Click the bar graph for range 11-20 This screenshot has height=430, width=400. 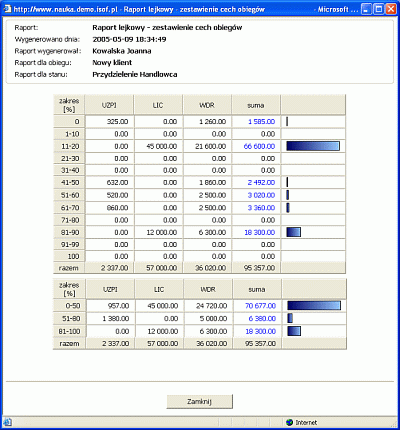[313, 146]
